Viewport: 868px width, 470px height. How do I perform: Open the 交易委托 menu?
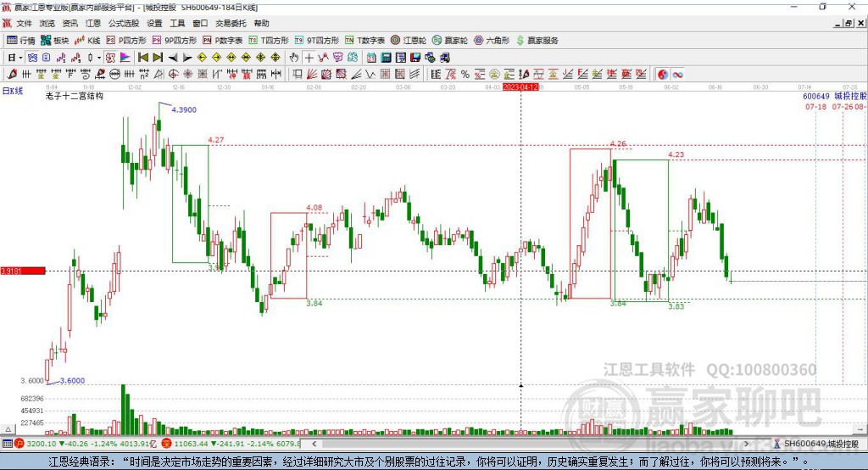[231, 23]
